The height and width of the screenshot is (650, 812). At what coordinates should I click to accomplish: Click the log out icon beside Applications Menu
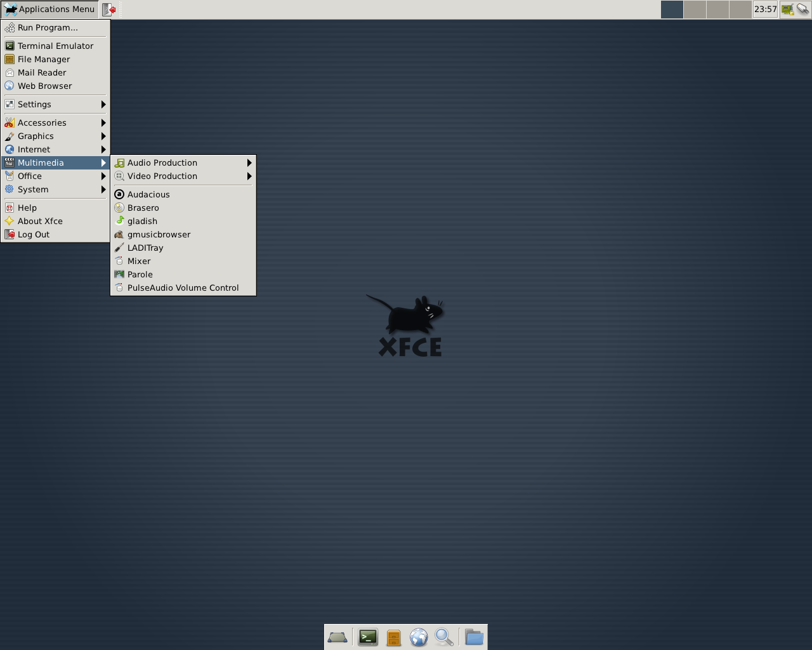[x=109, y=10]
